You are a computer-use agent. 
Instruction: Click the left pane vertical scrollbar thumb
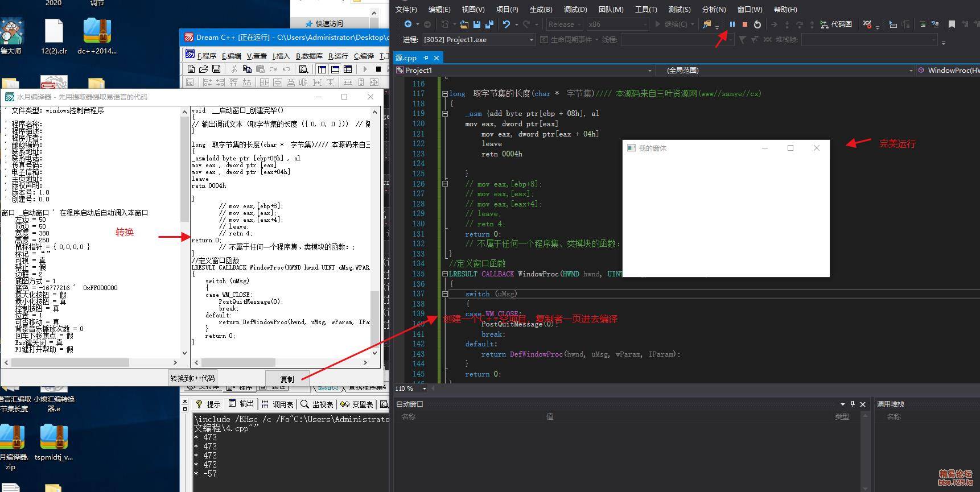(x=184, y=169)
